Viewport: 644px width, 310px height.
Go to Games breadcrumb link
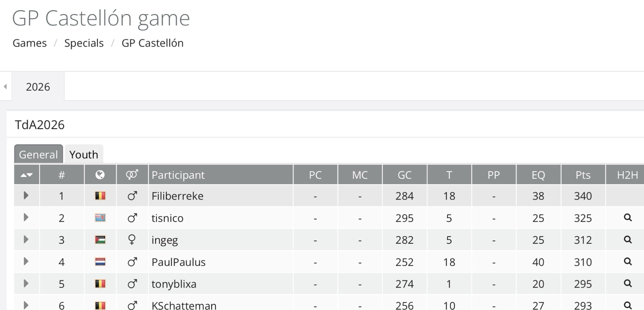click(x=30, y=43)
